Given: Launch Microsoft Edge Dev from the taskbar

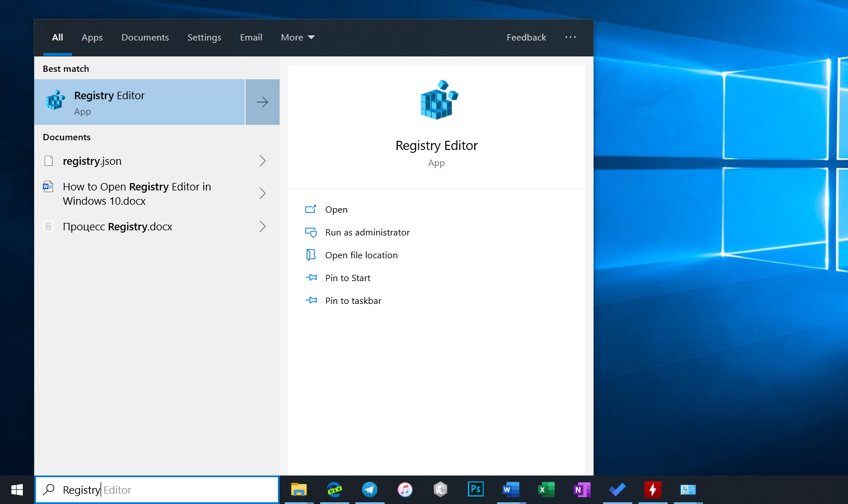Looking at the screenshot, I should click(334, 489).
